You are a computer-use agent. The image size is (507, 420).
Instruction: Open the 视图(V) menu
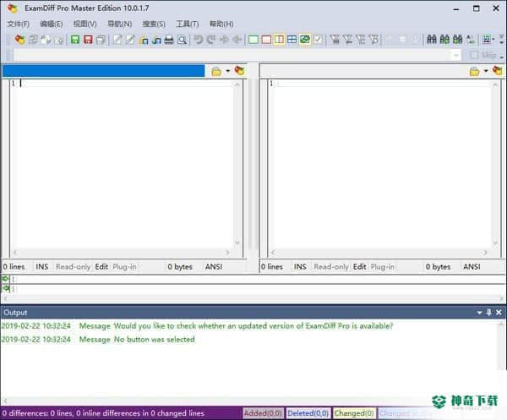[x=85, y=24]
